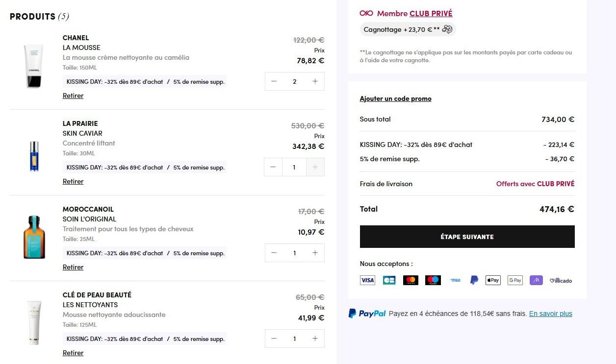The image size is (616, 364).
Task: Remove Chanel La Mousse via Retirer
Action: pyautogui.click(x=73, y=96)
